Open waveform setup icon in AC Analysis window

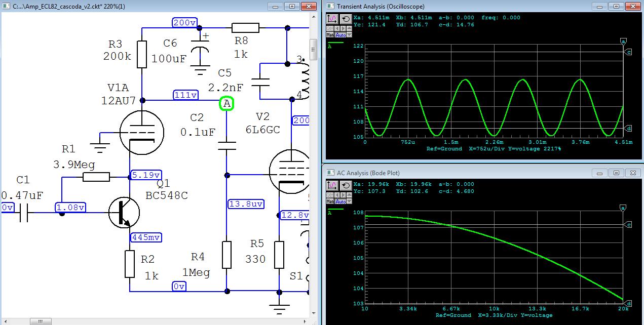coord(332,186)
